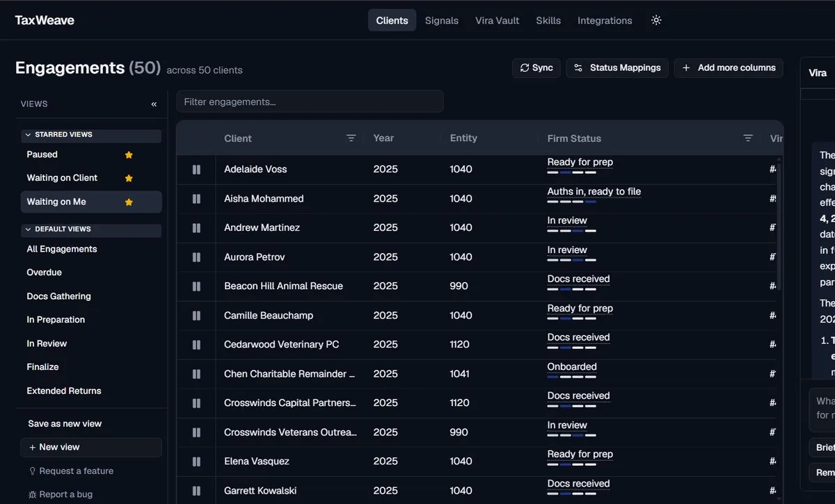Pause the Adelaide Voss engagement

click(x=196, y=170)
